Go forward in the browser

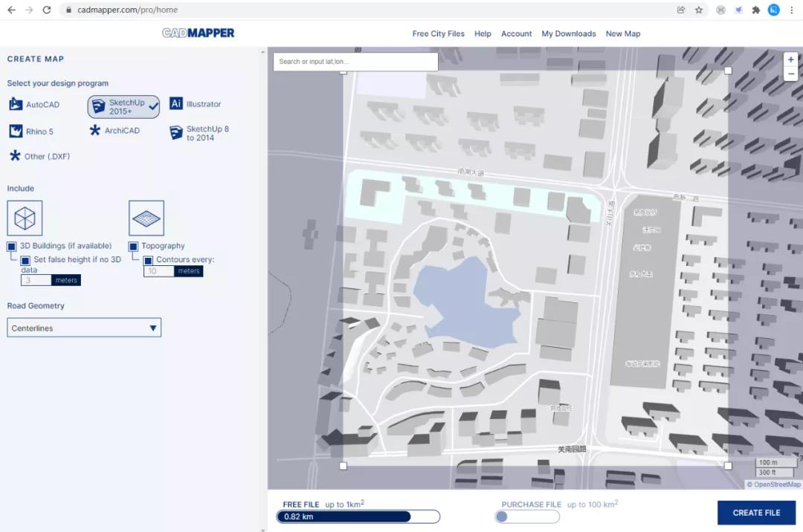click(x=29, y=10)
